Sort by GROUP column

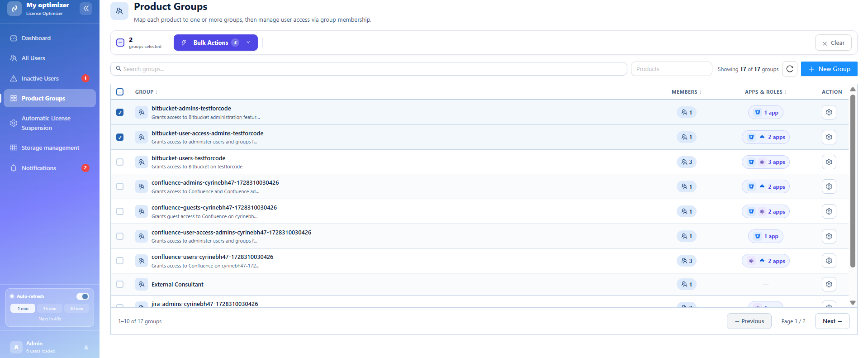(x=146, y=92)
